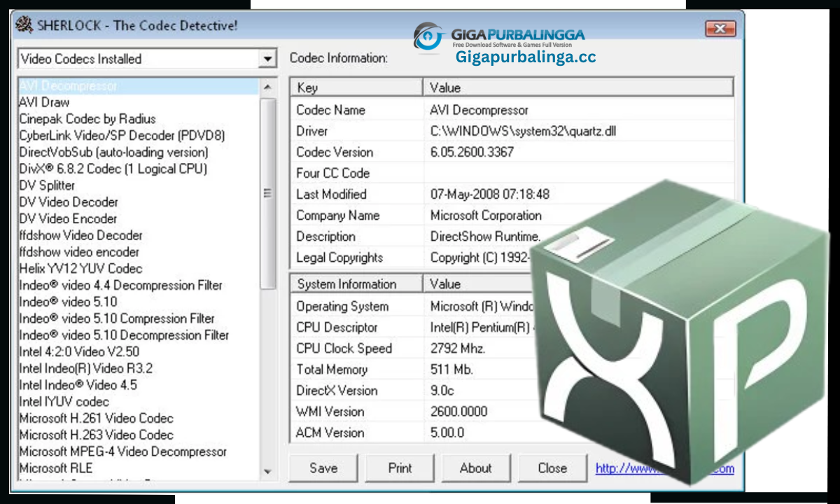Click WMI Version value 2600.0000
Image resolution: width=840 pixels, height=504 pixels.
tap(458, 411)
